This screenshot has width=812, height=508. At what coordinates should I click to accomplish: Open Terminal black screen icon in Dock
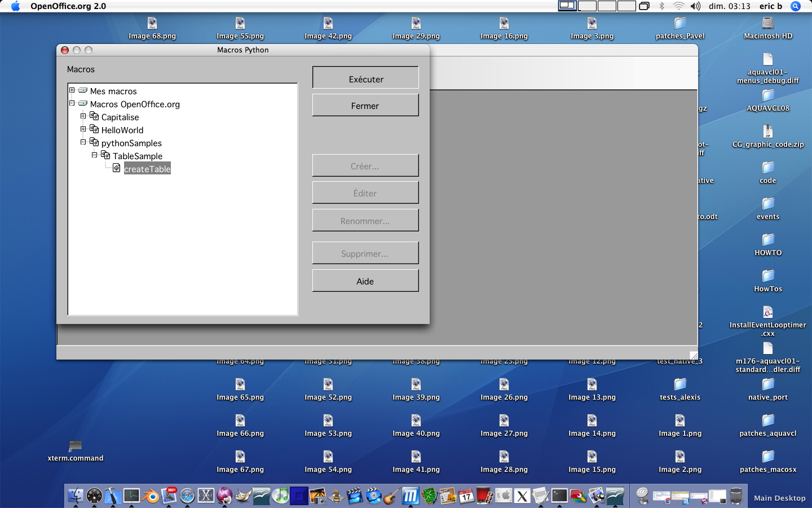click(559, 496)
